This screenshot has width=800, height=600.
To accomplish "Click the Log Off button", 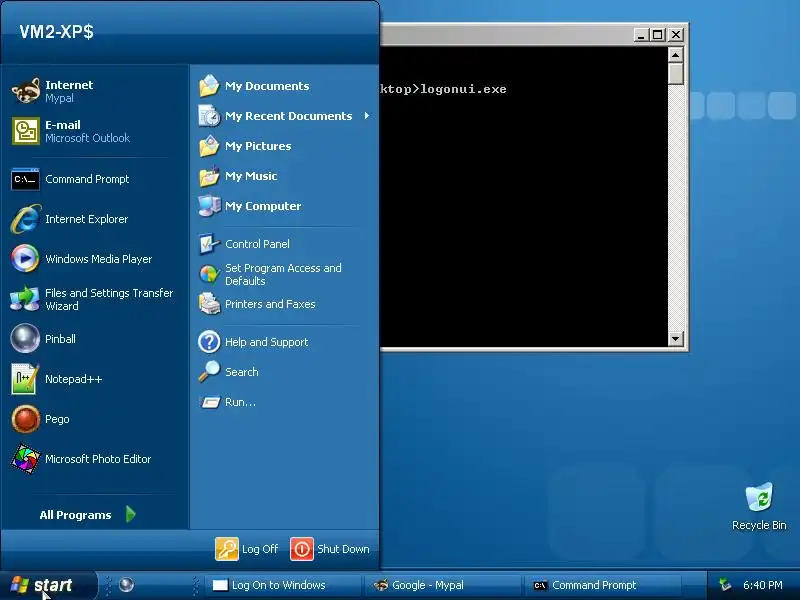I will (x=247, y=549).
